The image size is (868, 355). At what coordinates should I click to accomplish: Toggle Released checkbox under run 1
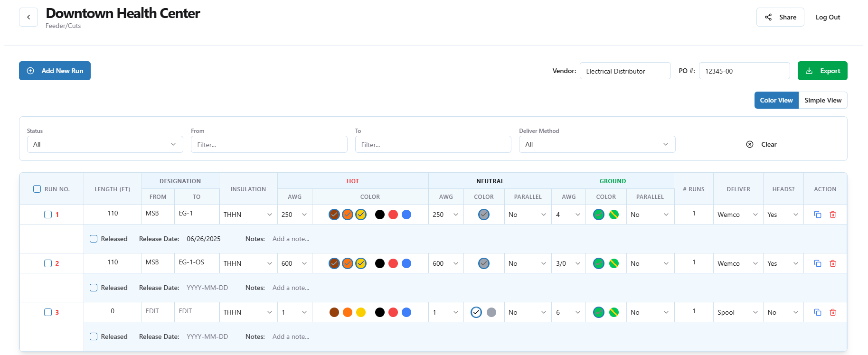pos(94,239)
